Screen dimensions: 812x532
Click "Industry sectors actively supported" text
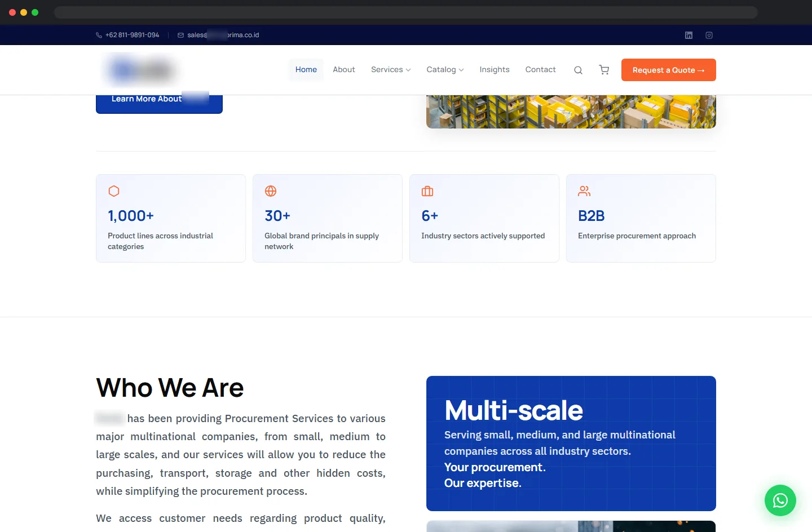click(x=483, y=236)
